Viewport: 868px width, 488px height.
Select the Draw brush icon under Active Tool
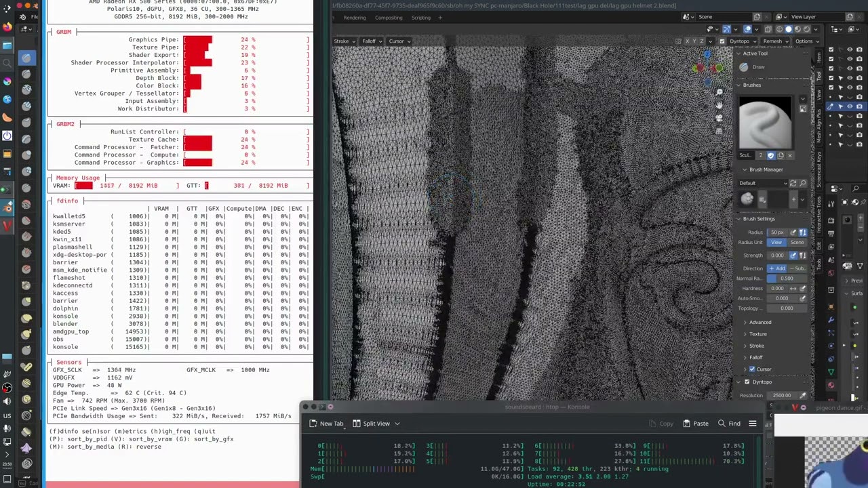coord(744,67)
